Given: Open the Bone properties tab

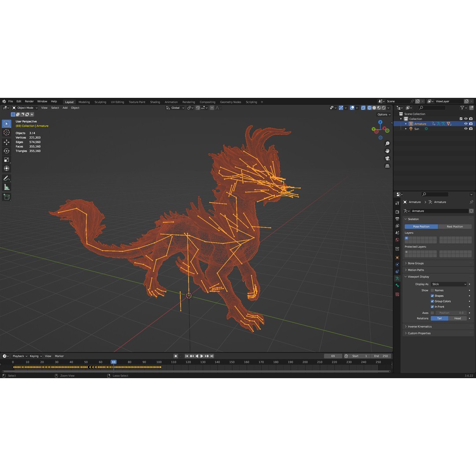Looking at the screenshot, I should 397,285.
